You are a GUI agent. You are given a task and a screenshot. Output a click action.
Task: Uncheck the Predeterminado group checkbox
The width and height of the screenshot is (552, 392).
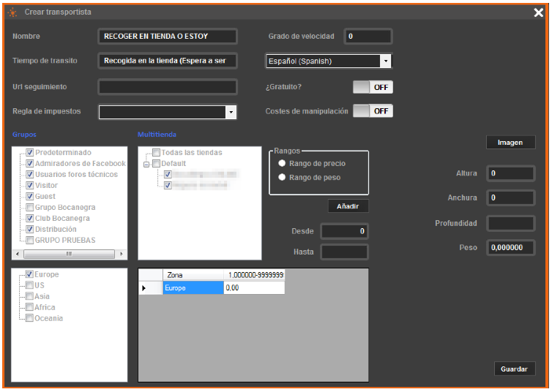[30, 153]
